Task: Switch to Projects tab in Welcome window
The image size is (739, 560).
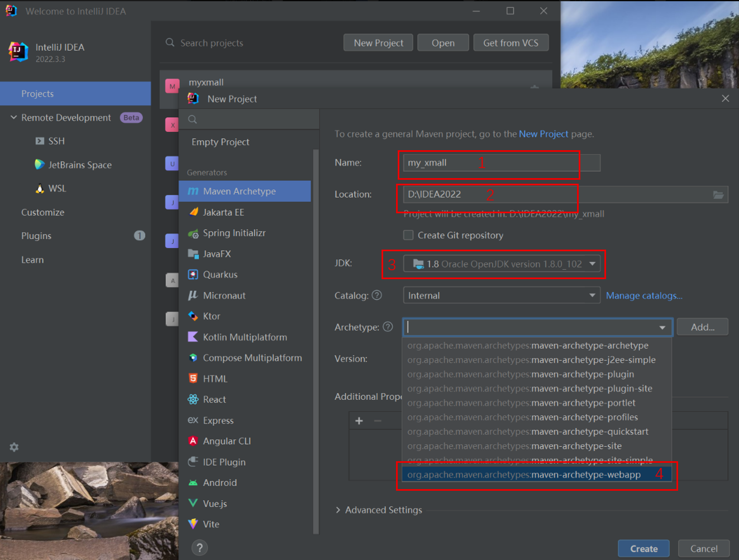Action: (75, 94)
